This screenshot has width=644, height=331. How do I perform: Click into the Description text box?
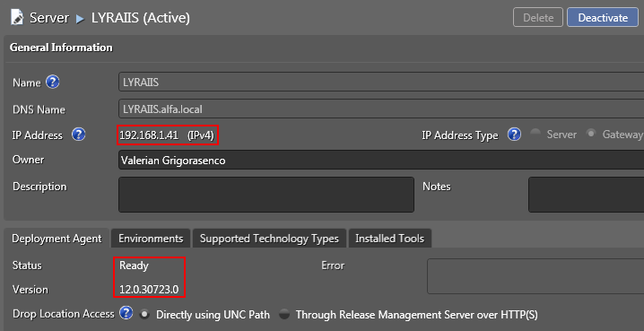click(x=266, y=195)
